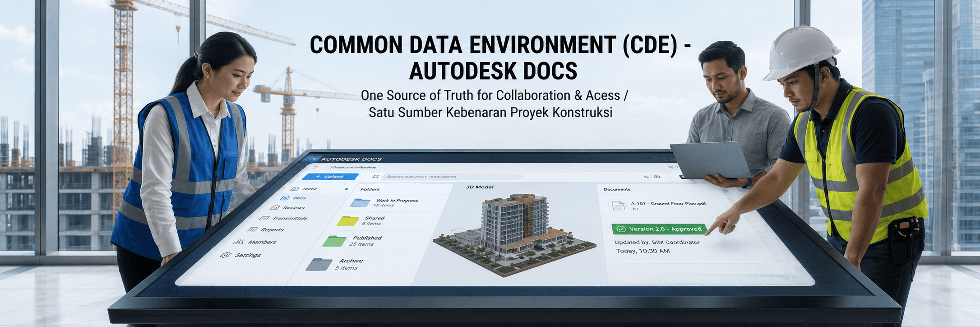Focus the search input field

[x=452, y=177]
